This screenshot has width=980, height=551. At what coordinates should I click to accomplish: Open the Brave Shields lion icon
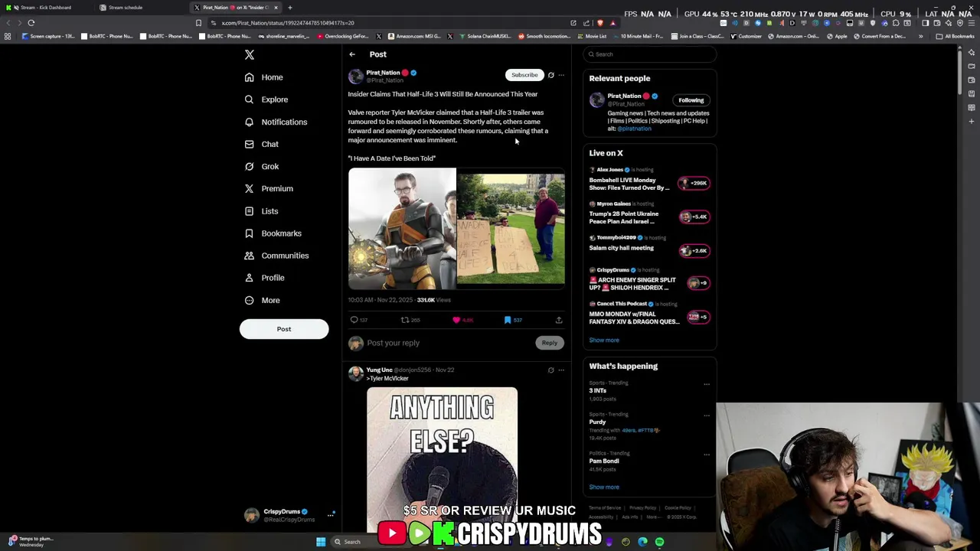(x=599, y=23)
